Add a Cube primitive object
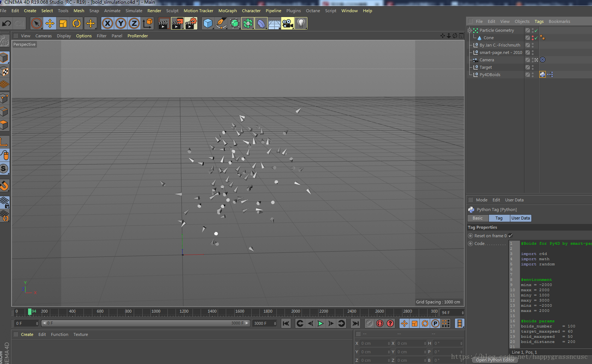 pyautogui.click(x=208, y=24)
